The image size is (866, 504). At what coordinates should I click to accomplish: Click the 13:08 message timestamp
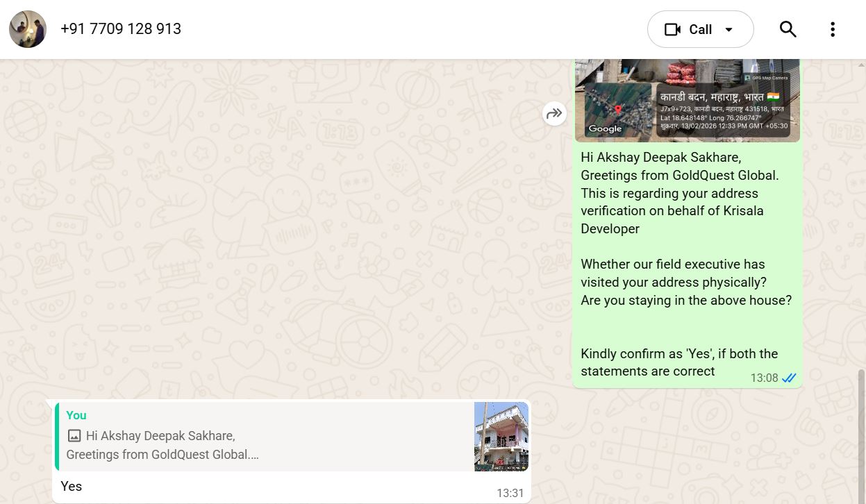coord(764,378)
